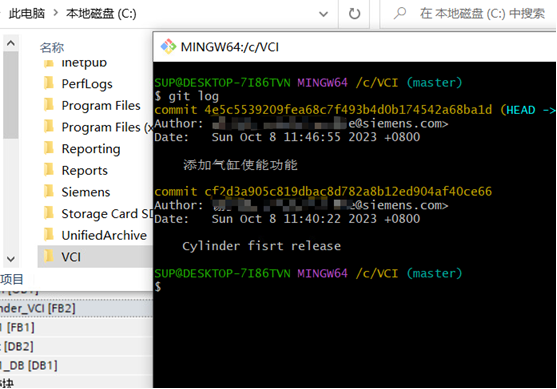Viewport: 557px width, 389px height.
Task: Select the [FB2] block in project tree
Action: tap(38, 308)
